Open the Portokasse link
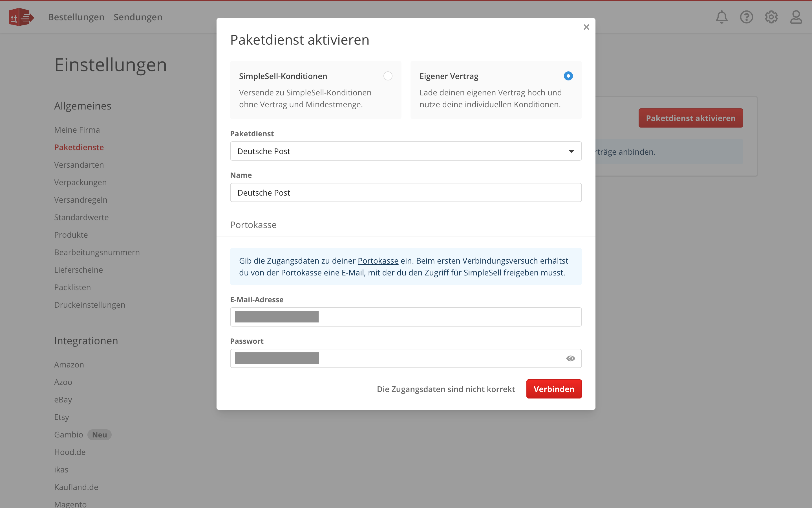The height and width of the screenshot is (508, 812). [378, 261]
